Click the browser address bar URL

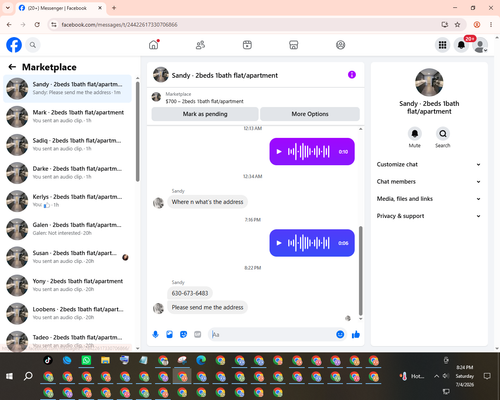click(119, 25)
